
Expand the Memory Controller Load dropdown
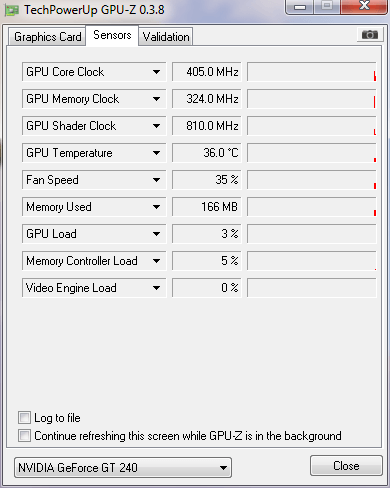coord(156,261)
